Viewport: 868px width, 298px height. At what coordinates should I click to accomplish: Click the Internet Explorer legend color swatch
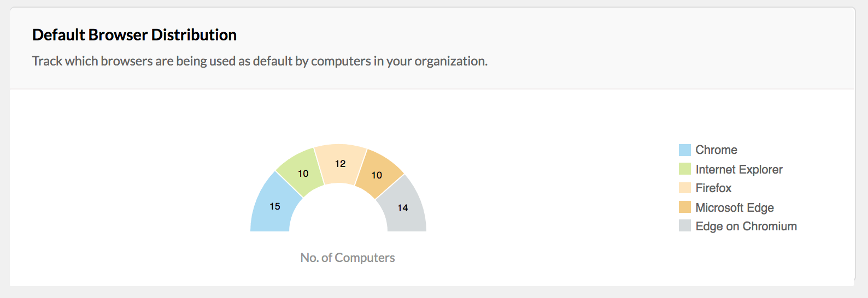684,169
